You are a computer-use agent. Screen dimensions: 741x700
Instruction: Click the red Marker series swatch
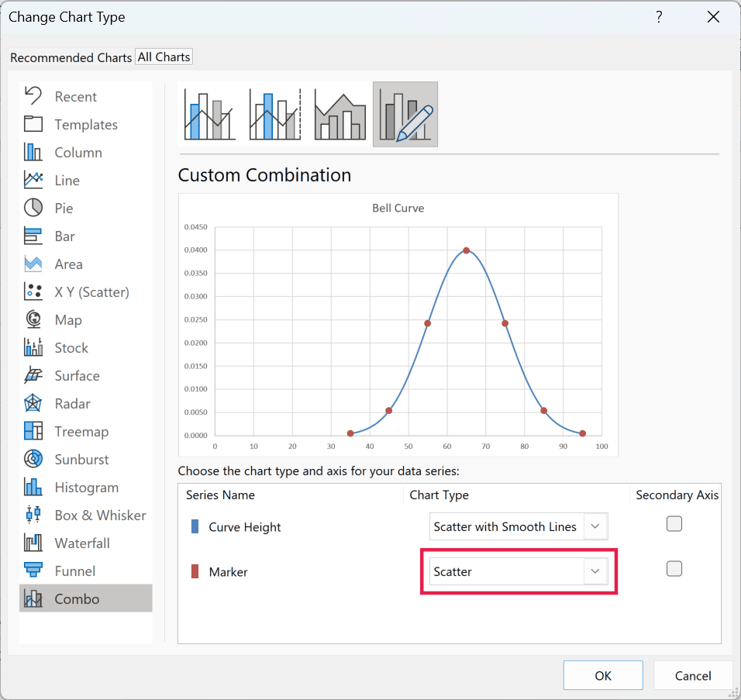195,571
